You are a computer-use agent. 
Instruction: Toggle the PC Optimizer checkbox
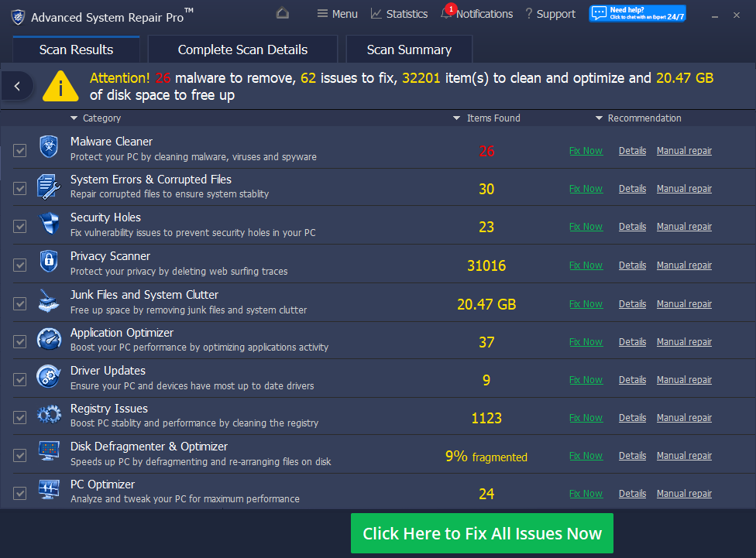20,494
